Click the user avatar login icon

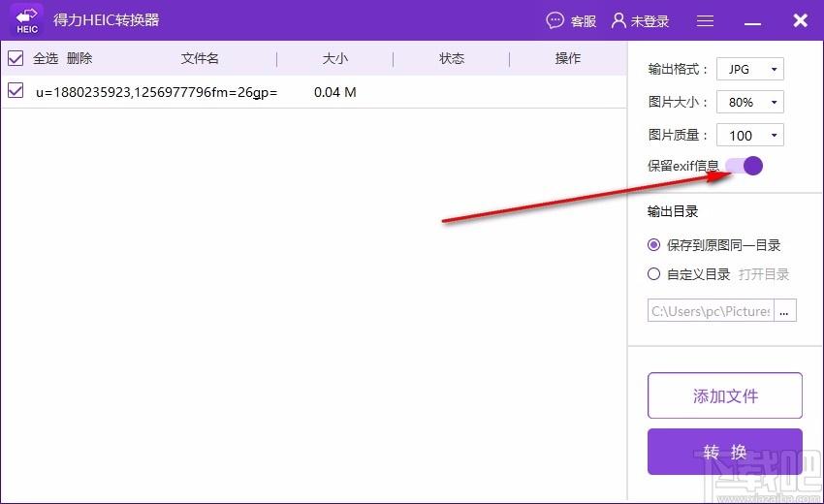tap(618, 20)
